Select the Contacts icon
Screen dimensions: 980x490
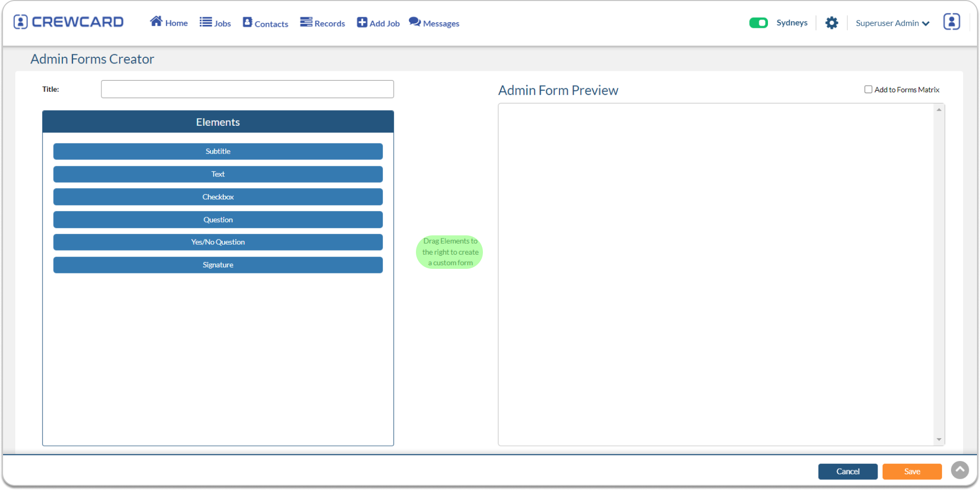[248, 21]
